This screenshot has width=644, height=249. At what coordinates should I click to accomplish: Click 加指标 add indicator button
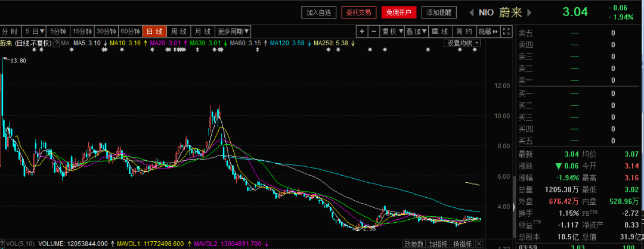click(438, 244)
